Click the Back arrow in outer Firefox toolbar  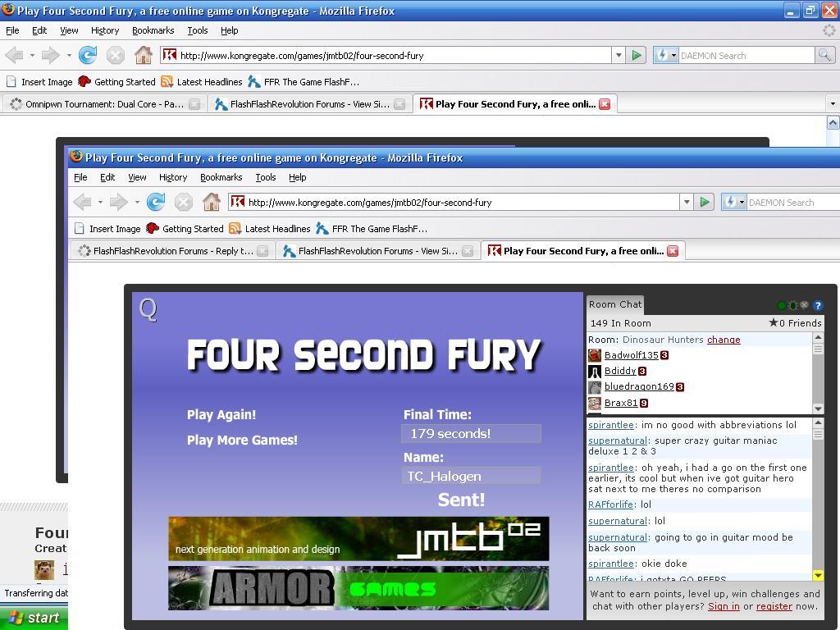(15, 55)
